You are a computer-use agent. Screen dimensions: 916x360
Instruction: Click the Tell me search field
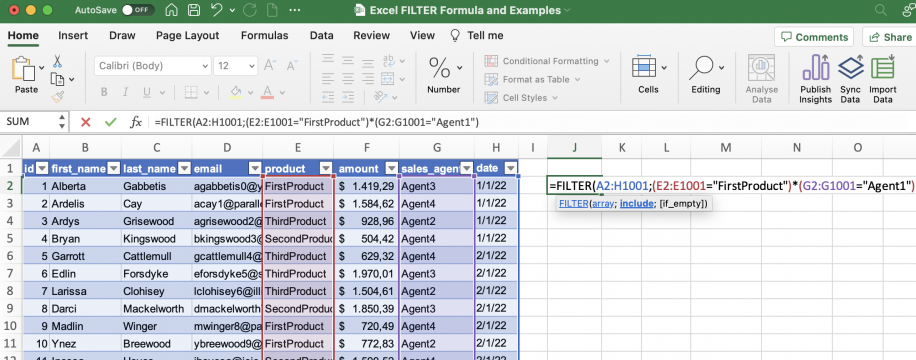coord(477,36)
